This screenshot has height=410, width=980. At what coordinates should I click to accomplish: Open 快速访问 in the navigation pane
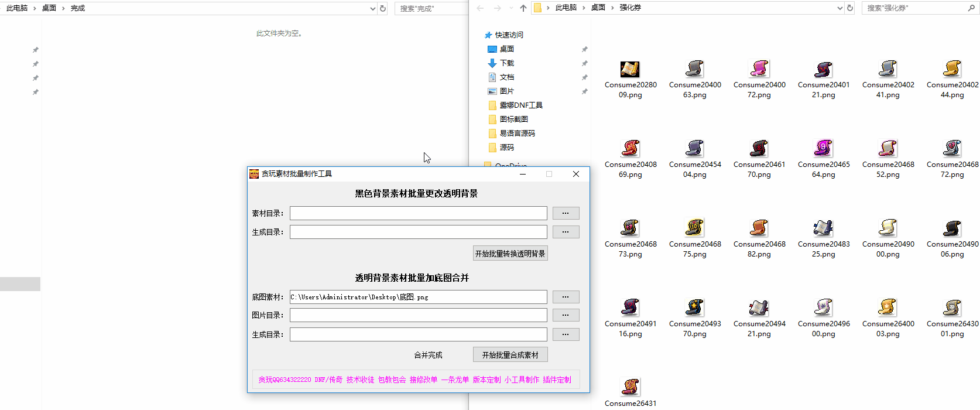509,35
